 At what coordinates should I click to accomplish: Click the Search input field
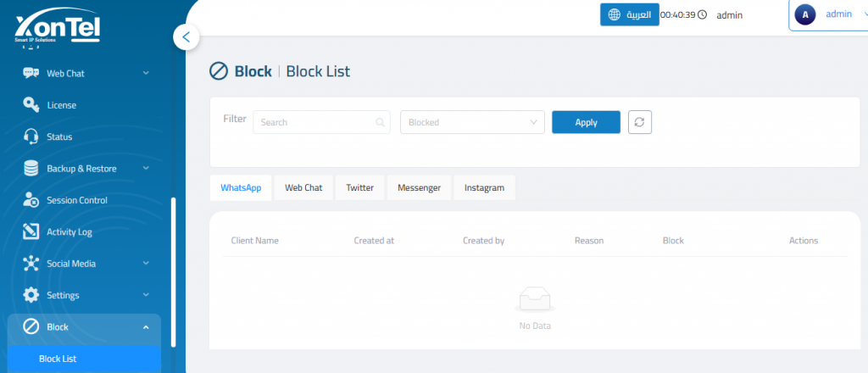click(x=321, y=122)
